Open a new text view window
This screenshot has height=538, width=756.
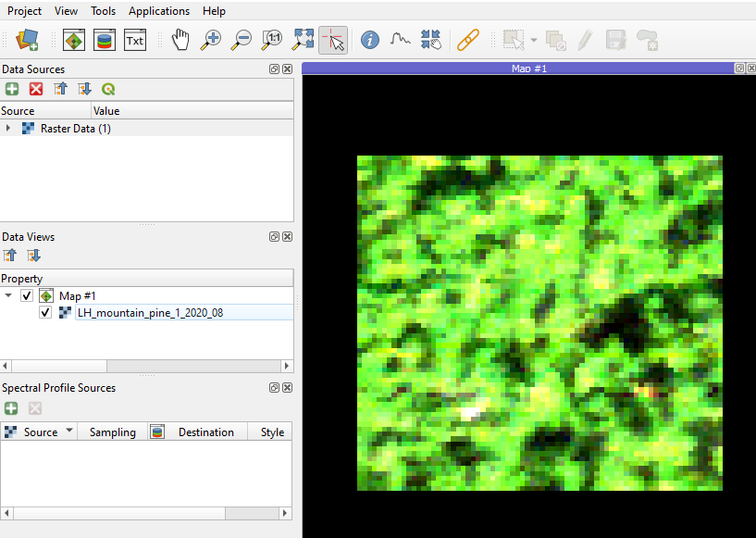coord(135,40)
